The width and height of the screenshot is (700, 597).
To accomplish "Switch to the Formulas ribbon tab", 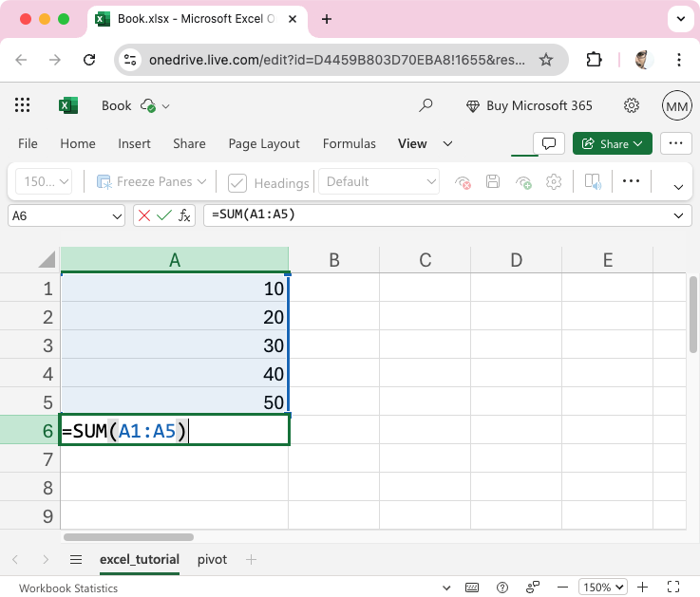I will click(350, 143).
